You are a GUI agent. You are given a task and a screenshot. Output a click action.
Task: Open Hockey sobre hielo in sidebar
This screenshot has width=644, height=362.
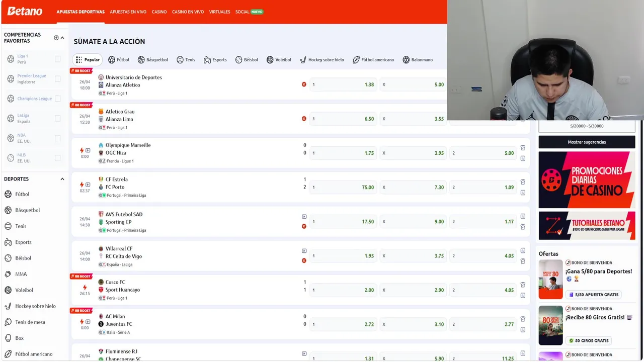coord(34,306)
